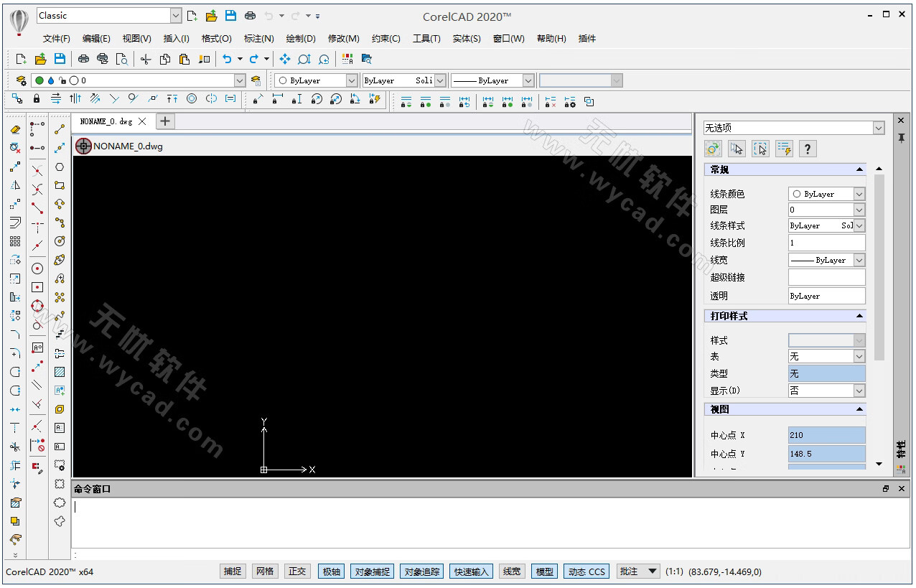
Task: Toggle 对象捕捉 object snap in status bar
Action: tap(372, 571)
